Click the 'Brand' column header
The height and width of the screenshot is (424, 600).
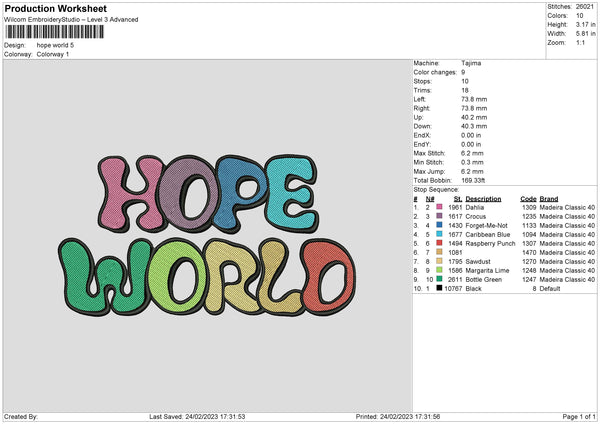click(549, 199)
